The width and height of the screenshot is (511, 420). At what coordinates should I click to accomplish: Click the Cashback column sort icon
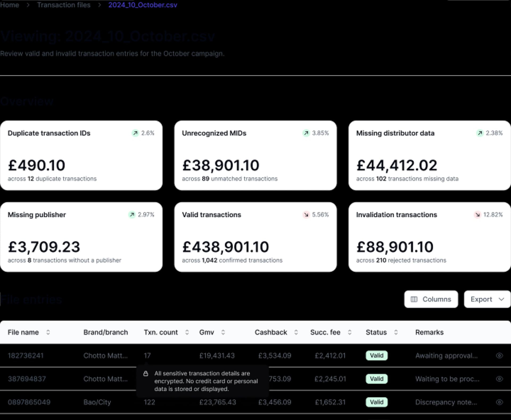click(x=296, y=332)
